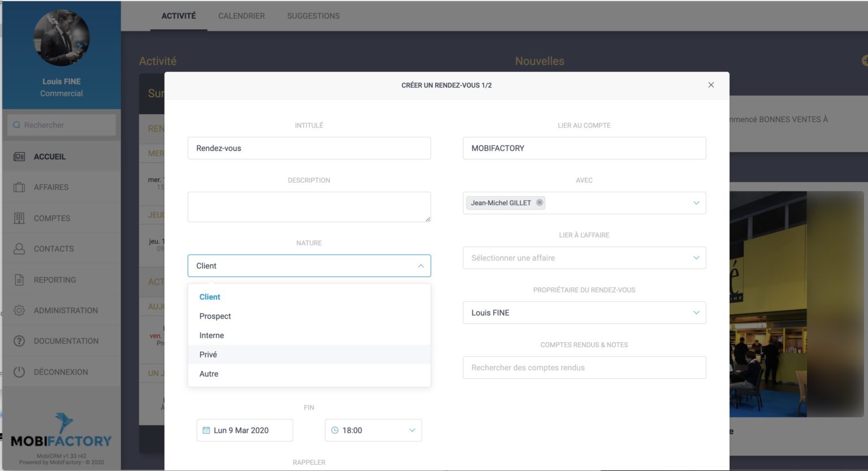This screenshot has width=868, height=471.
Task: Open Administration via the gear icon
Action: coord(18,310)
